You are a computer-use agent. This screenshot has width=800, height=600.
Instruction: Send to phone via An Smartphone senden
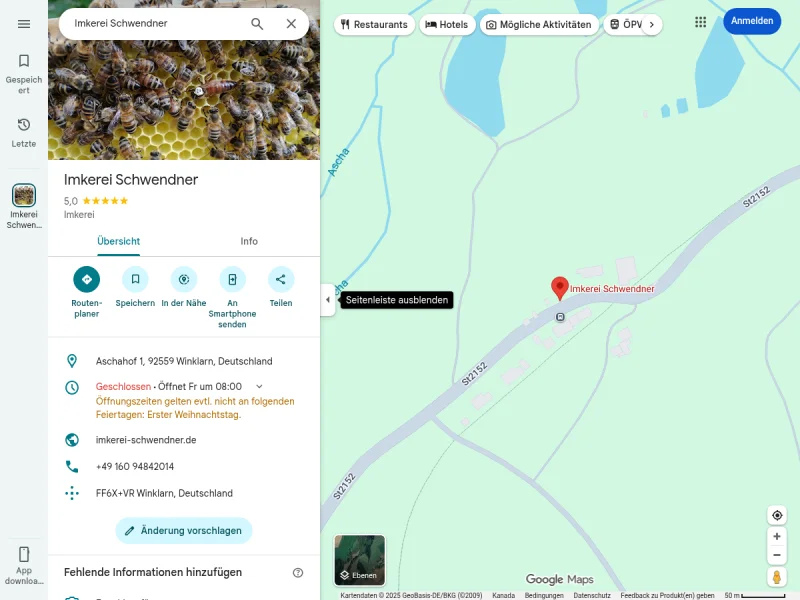point(232,280)
